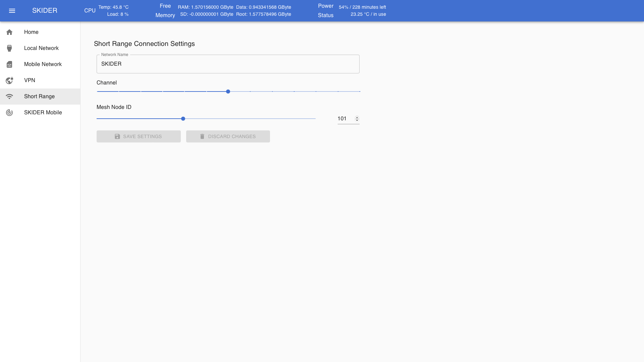Click the CPU Load 8 % value
This screenshot has height=362, width=644.
[118, 14]
